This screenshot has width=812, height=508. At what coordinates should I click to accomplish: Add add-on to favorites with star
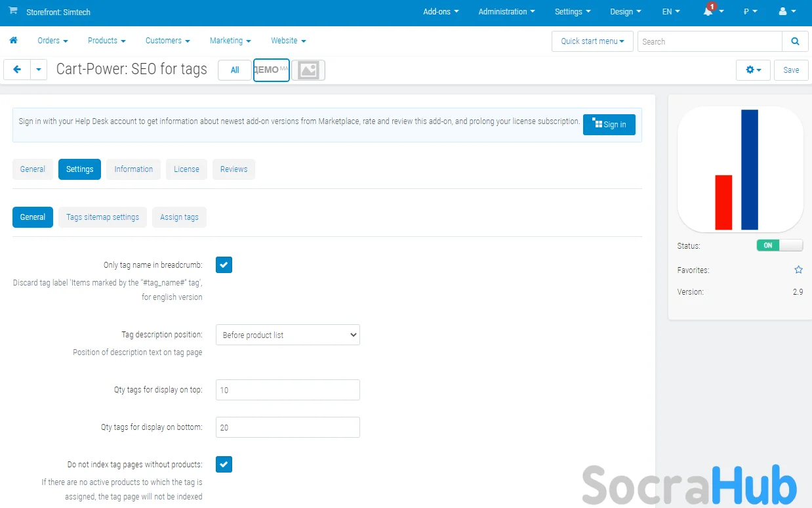click(x=798, y=270)
